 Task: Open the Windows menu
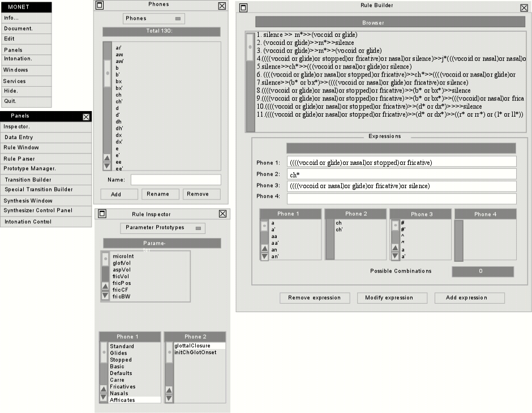[26, 70]
